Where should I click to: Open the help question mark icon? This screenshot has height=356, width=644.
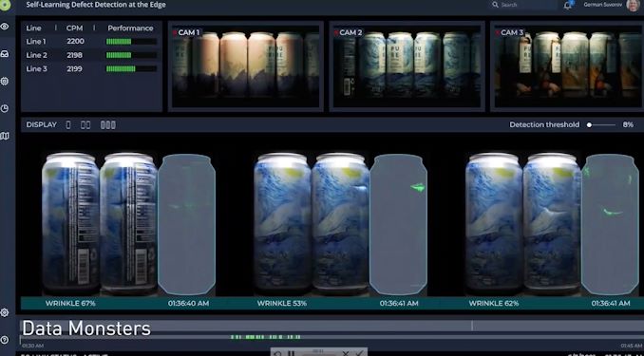click(x=5, y=340)
